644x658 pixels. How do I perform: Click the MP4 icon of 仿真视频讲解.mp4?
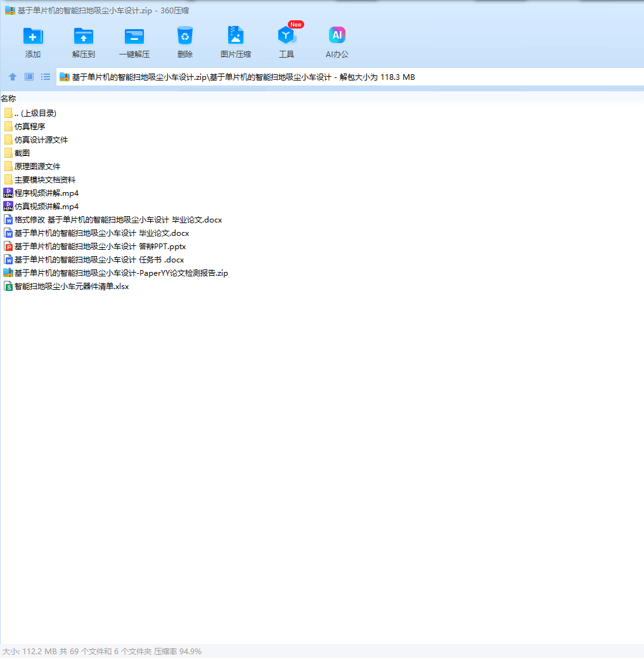point(8,207)
